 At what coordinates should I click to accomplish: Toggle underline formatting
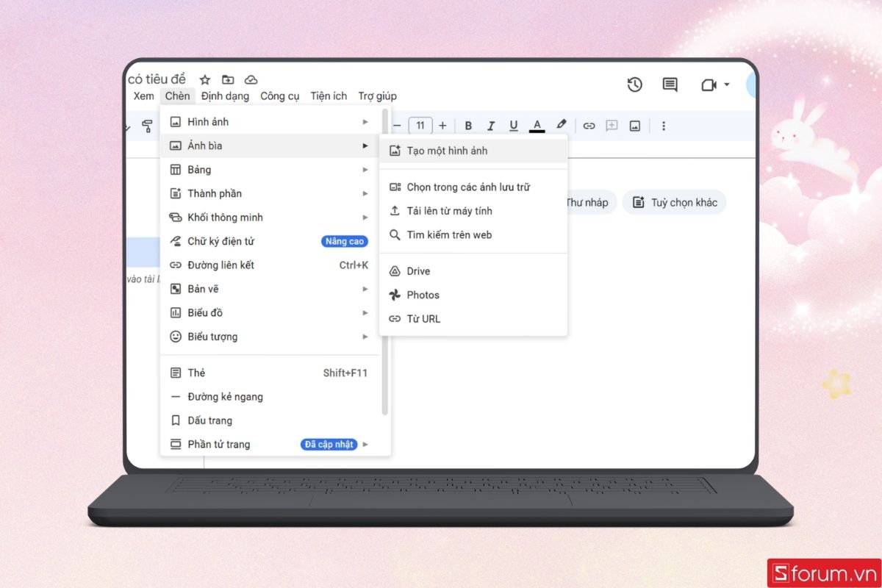pos(514,126)
